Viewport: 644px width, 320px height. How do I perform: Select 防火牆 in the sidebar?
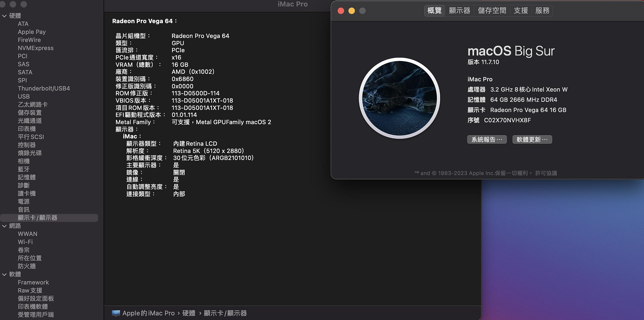click(27, 266)
